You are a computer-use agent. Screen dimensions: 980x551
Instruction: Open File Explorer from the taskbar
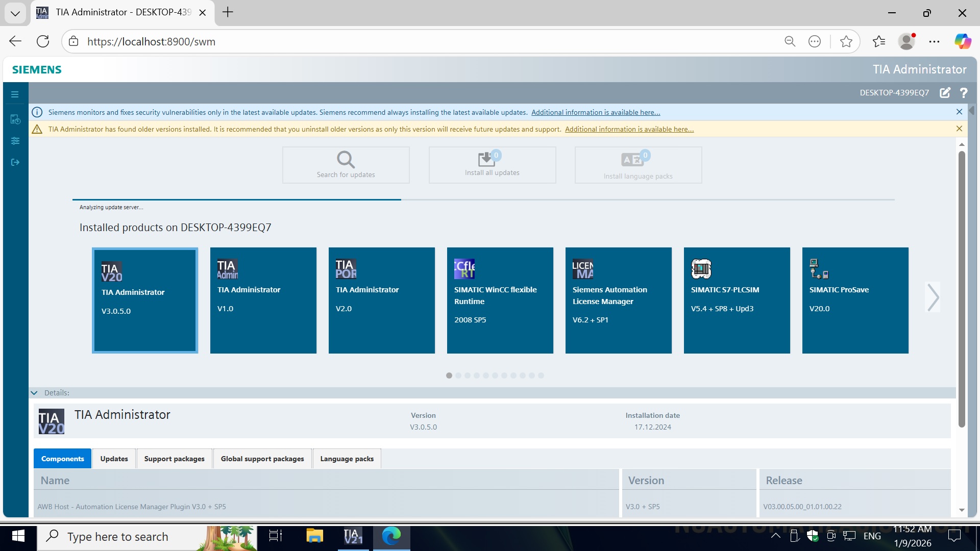tap(314, 536)
